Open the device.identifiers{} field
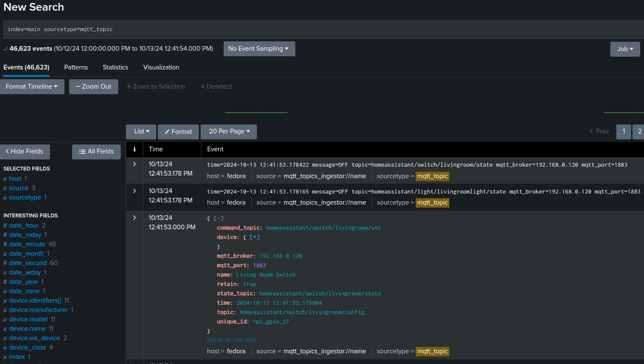The image size is (644, 364). (x=35, y=300)
